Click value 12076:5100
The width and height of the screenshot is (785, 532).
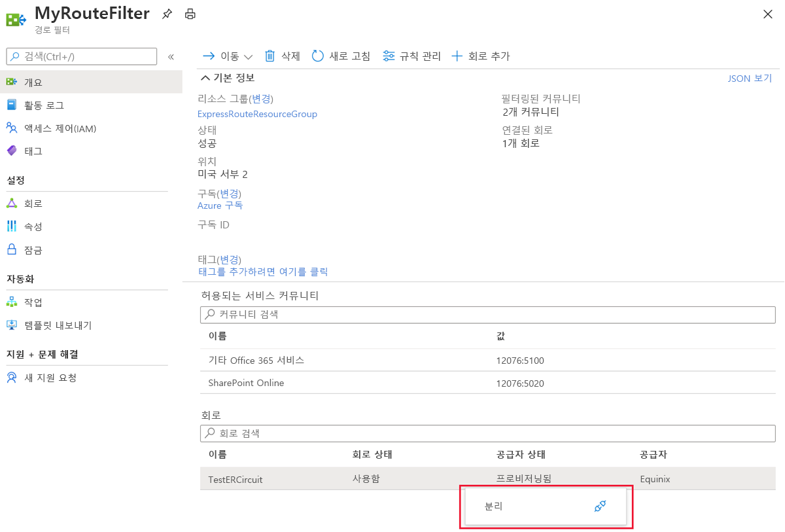520,361
